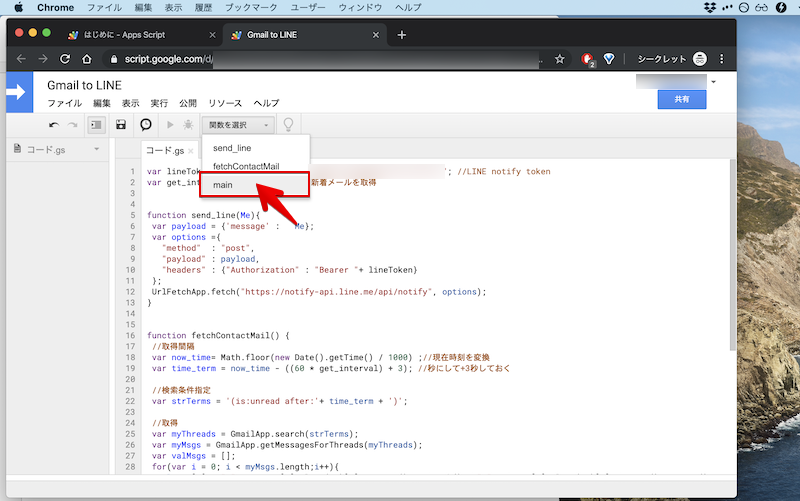Bookmark the page with the star icon
This screenshot has width=800, height=501.
point(560,59)
